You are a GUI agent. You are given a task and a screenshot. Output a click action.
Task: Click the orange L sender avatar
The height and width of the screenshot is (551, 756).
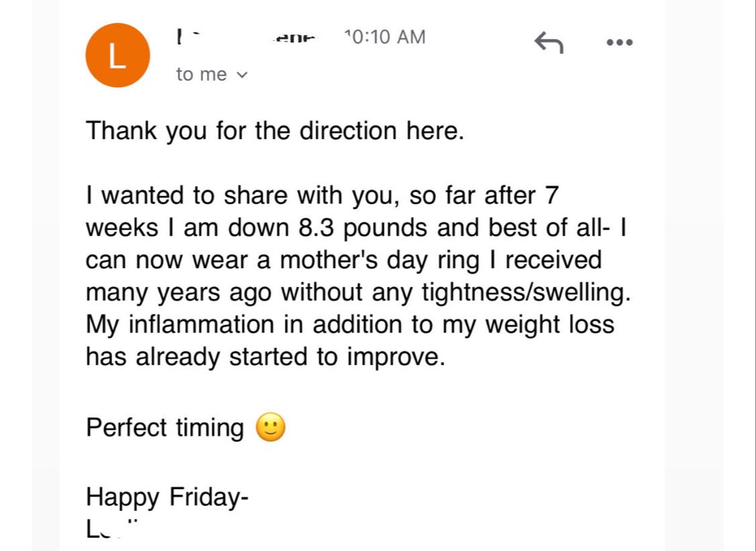(117, 56)
